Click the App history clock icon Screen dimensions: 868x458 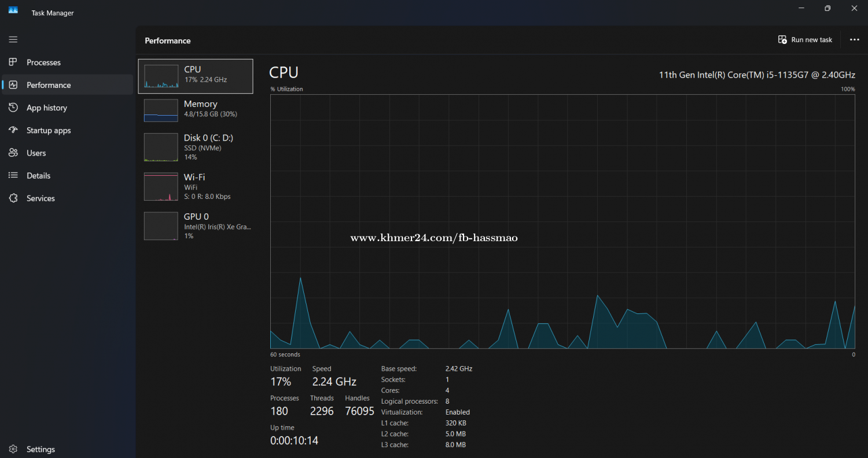(13, 108)
